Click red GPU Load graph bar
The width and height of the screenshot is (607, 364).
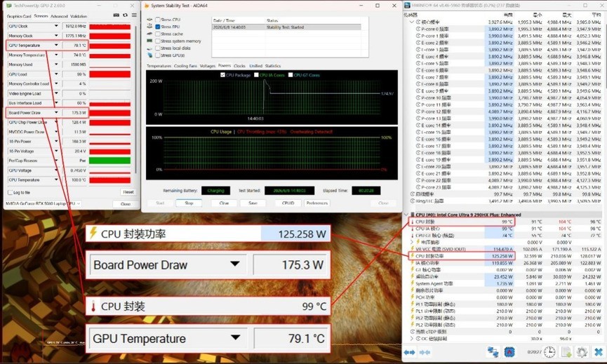[110, 74]
